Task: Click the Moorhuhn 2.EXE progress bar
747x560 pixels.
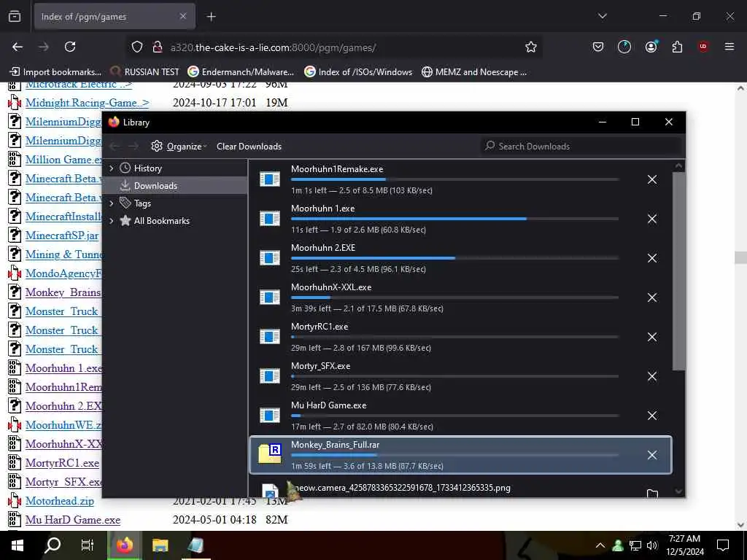Action: [x=454, y=258]
